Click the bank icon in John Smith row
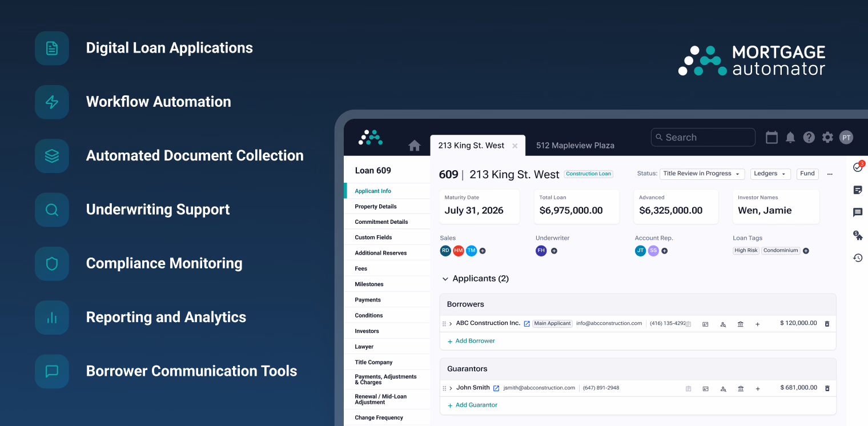 pos(741,389)
